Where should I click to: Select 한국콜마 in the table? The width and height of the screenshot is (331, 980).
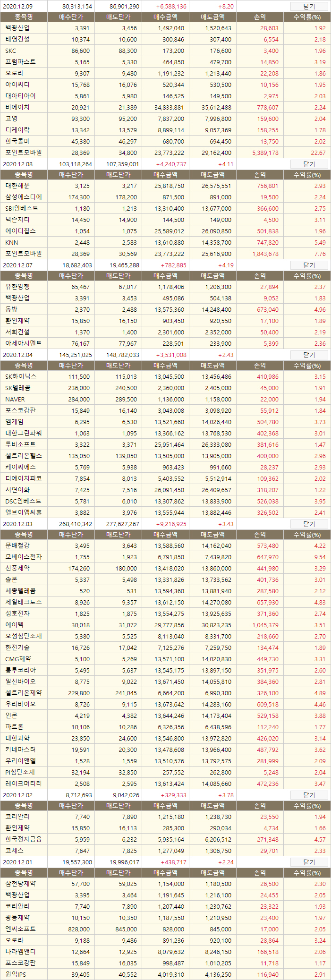17,142
